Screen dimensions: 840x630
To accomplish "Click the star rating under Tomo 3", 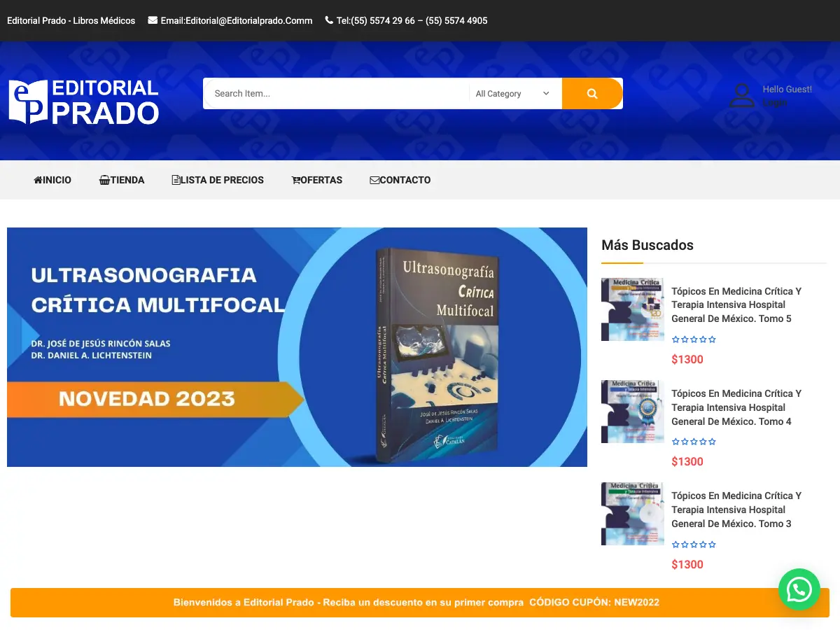I will coord(694,545).
